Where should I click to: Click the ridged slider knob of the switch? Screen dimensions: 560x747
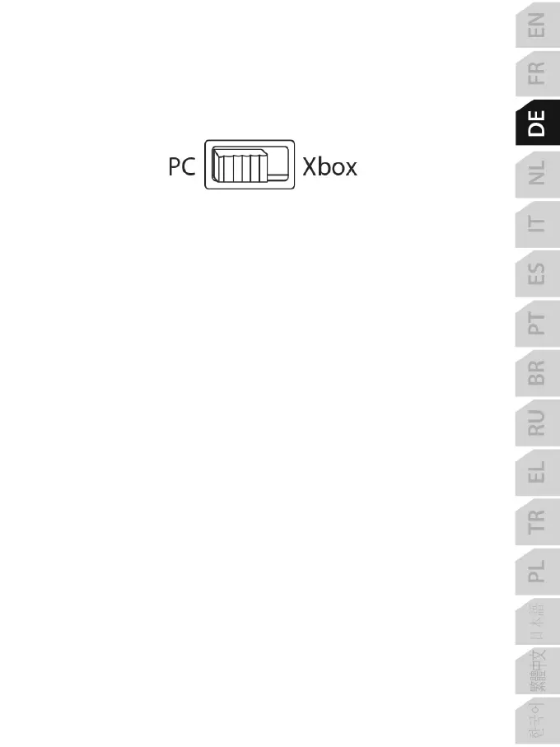coord(240,166)
